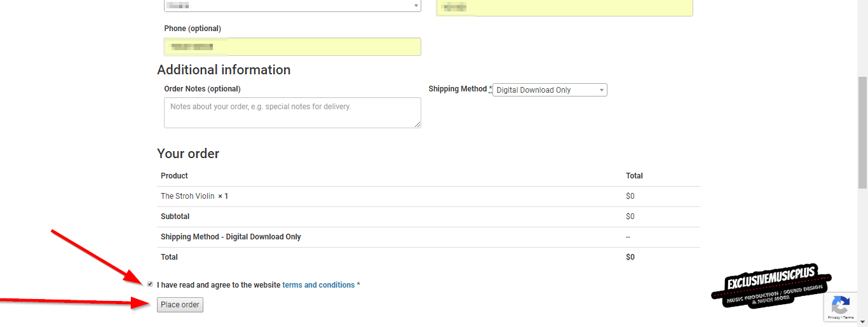Open the Privacy link in reCAPTCHA badge

(834, 317)
